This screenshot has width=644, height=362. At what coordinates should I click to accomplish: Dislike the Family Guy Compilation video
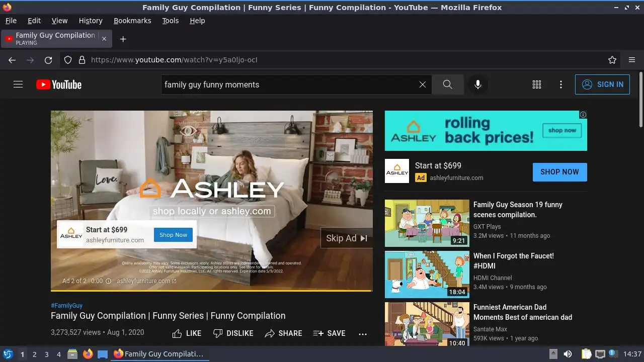pos(233,333)
